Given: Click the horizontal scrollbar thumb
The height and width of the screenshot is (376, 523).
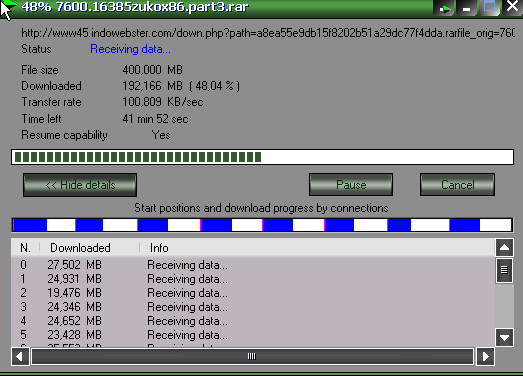Looking at the screenshot, I should (252, 357).
